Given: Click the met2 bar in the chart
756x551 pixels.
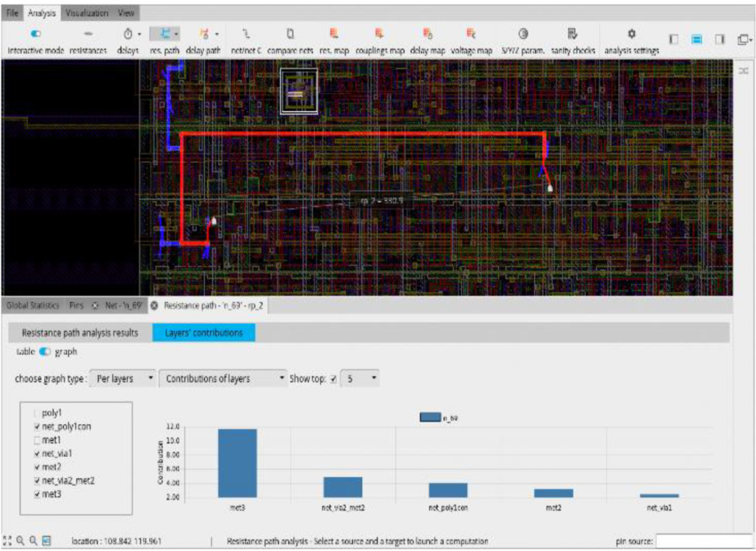Looking at the screenshot, I should (553, 493).
